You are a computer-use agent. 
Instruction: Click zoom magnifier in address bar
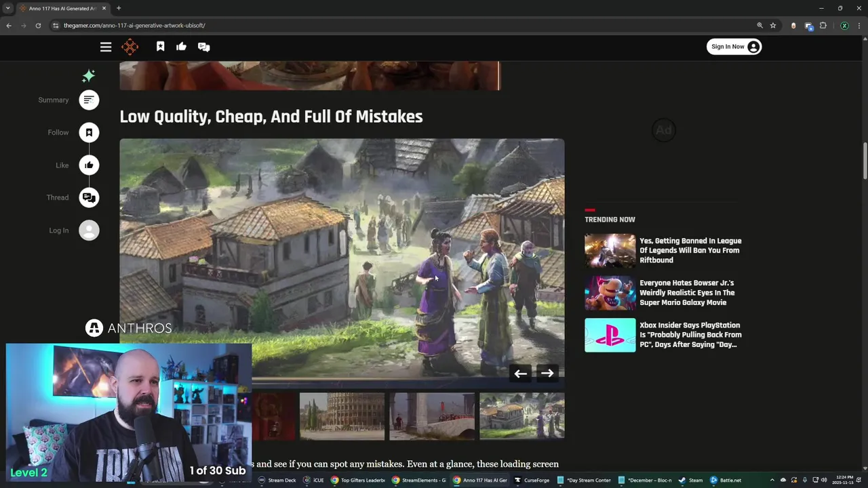pyautogui.click(x=759, y=25)
